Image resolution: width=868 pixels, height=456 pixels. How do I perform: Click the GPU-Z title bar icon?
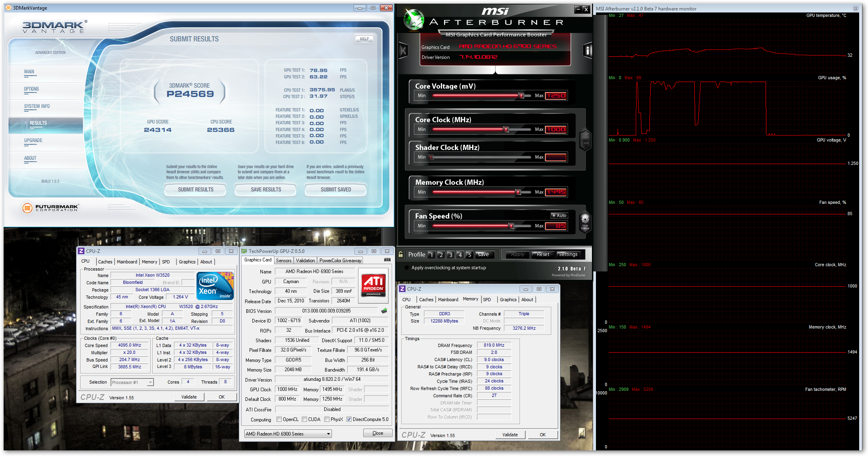[244, 251]
